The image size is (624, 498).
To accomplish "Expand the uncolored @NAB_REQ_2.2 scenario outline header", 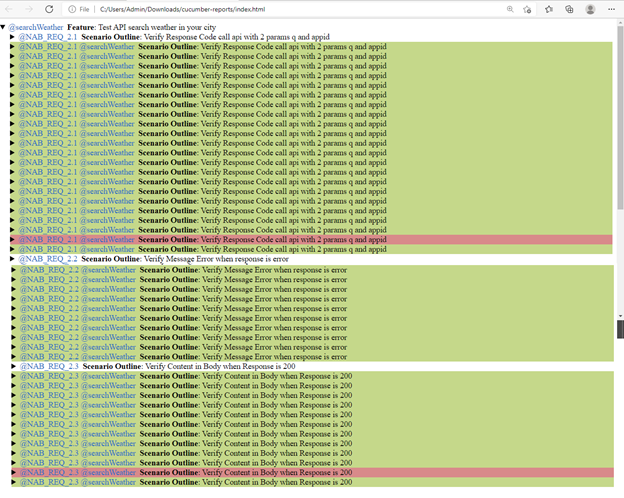I will click(x=12, y=259).
